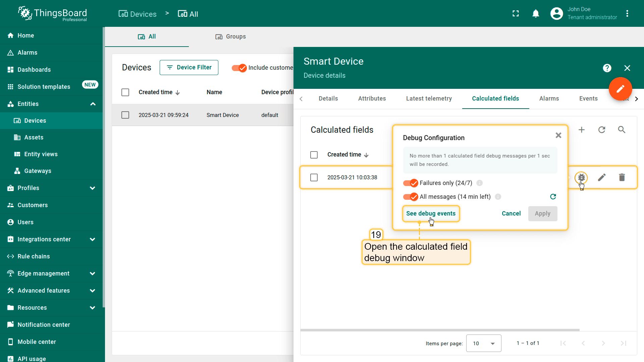Click pencil edit icon for calculated field

[x=602, y=177]
